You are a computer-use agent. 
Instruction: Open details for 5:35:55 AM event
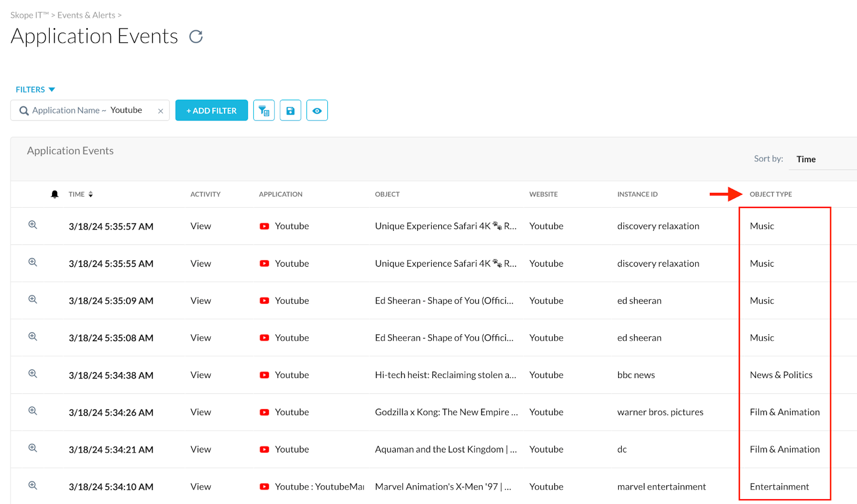pos(33,262)
